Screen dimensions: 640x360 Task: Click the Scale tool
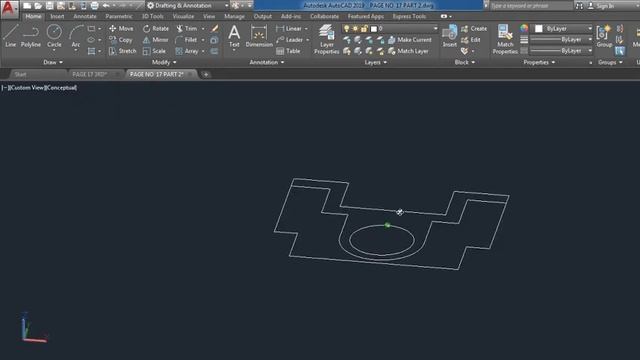(x=154, y=51)
